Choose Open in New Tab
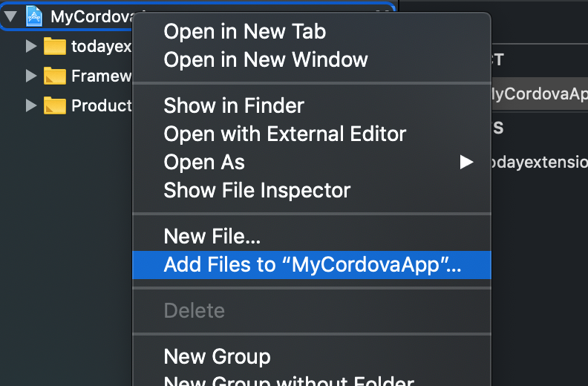Screen dimensions: 588x386 (x=244, y=31)
